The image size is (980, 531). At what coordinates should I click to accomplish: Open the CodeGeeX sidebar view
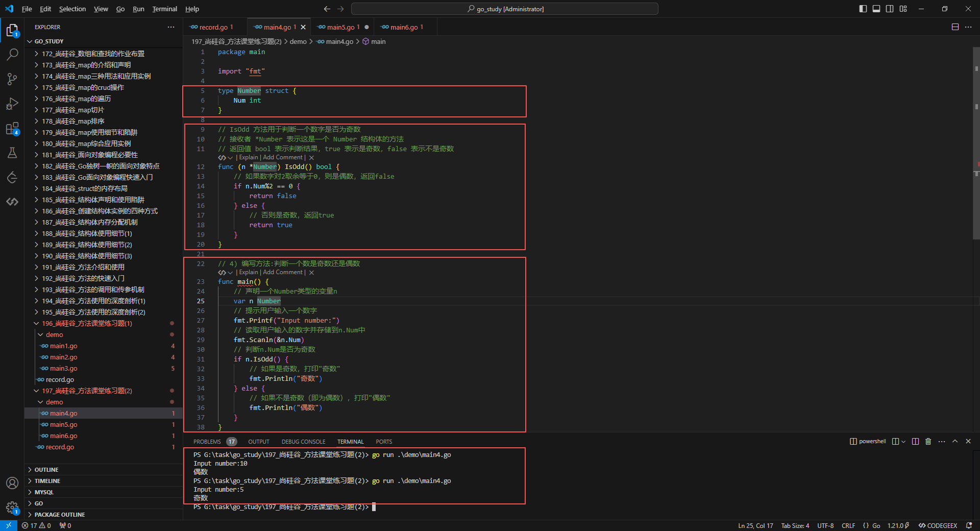click(x=12, y=202)
